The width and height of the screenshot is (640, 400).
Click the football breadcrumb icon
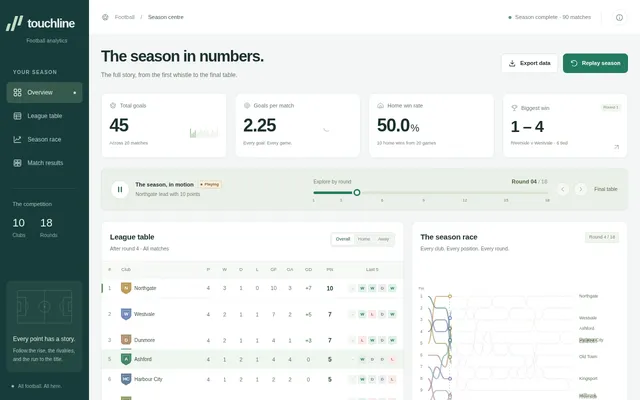105,17
